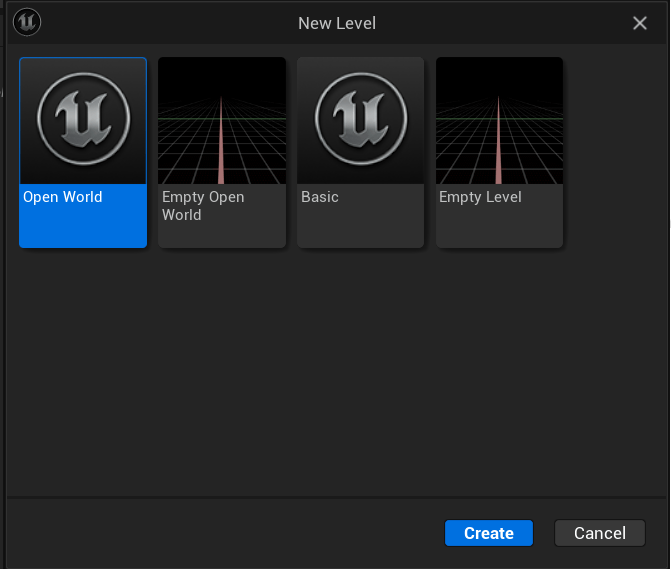Choose the Empty Open World grid thumbnail

pyautogui.click(x=222, y=121)
